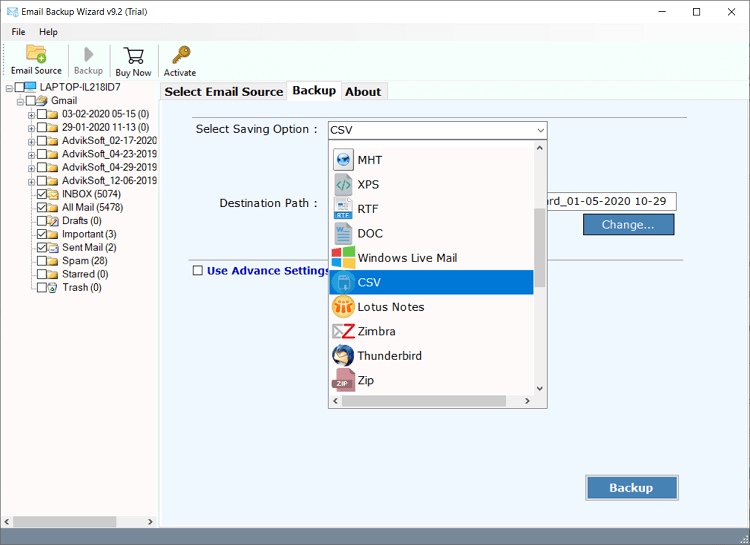
Task: Select the MHT format icon
Action: coord(343,160)
